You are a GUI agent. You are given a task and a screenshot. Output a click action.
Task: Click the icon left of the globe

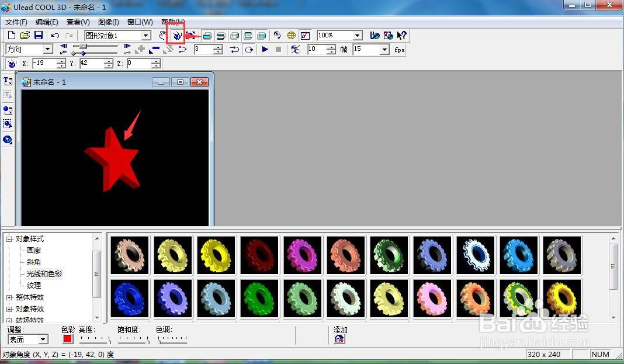[x=278, y=36]
